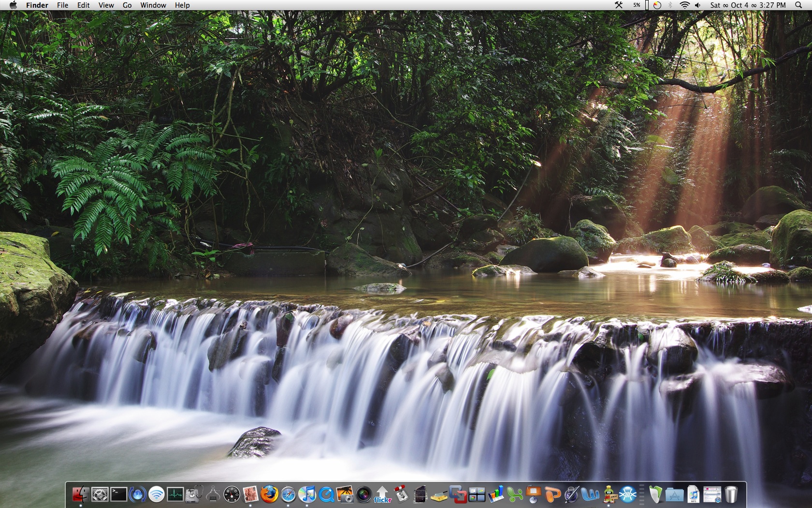Screen dimensions: 812x508
Task: Launch Safari compass icon
Action: coord(289,494)
